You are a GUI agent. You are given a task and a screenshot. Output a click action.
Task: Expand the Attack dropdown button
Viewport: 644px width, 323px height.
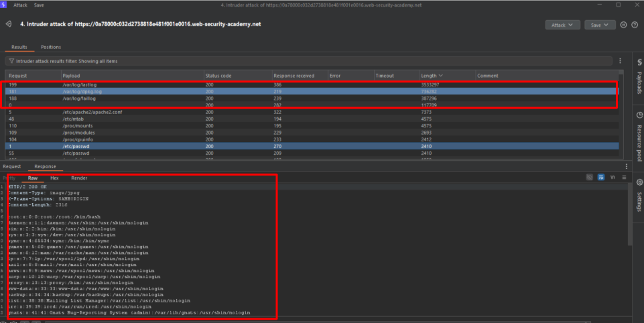click(562, 25)
